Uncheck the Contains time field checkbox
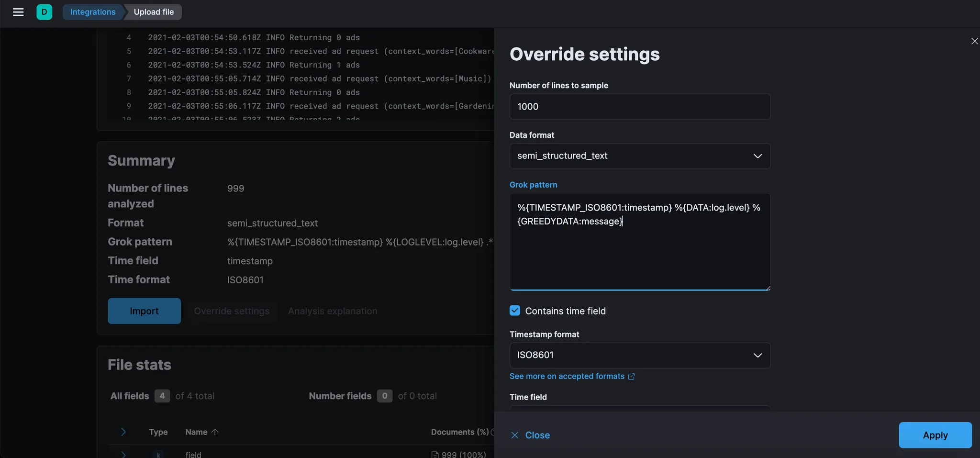The height and width of the screenshot is (458, 980). [x=515, y=311]
